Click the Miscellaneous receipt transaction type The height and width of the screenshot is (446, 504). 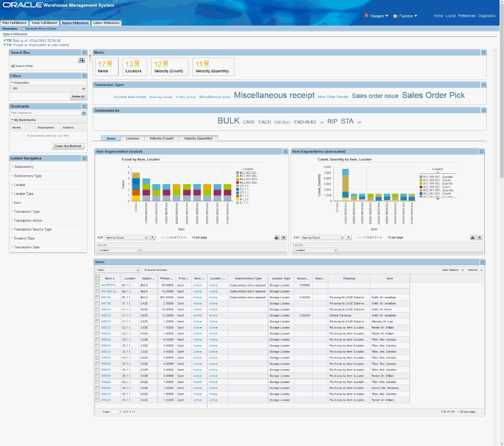pyautogui.click(x=274, y=95)
